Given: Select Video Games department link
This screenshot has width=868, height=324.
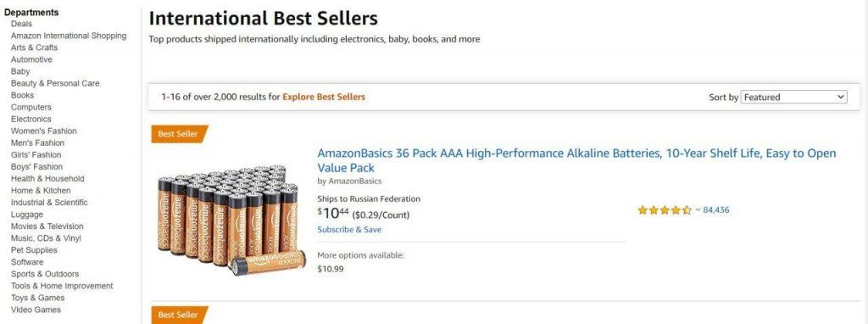Looking at the screenshot, I should point(36,310).
